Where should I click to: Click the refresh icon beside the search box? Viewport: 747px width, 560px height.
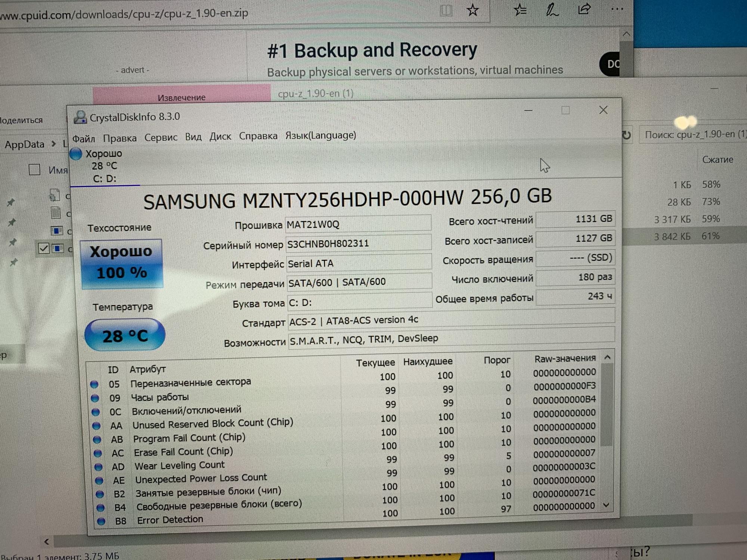[626, 135]
